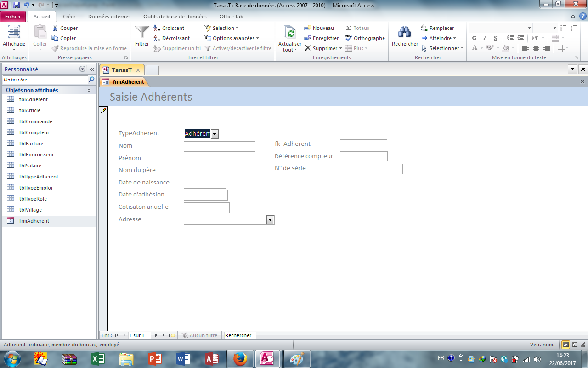Save the record with Enregistrer
Screen dimensions: 588x368
tap(322, 38)
